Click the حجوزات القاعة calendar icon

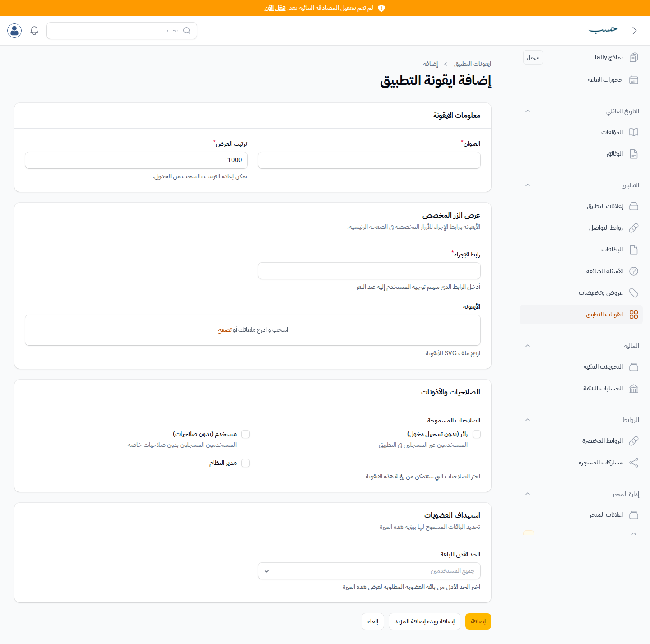[634, 80]
